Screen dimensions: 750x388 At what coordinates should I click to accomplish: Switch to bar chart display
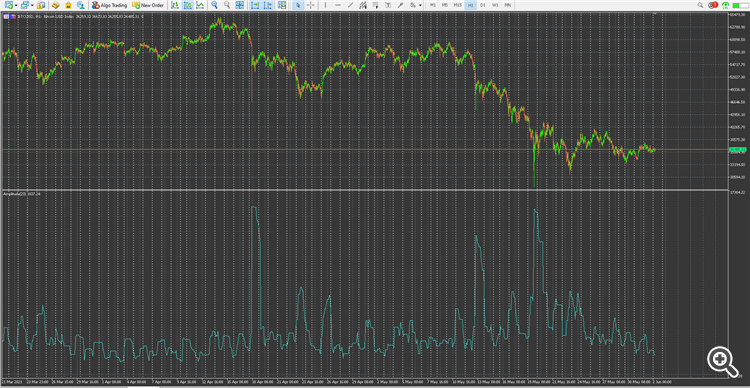pos(175,5)
